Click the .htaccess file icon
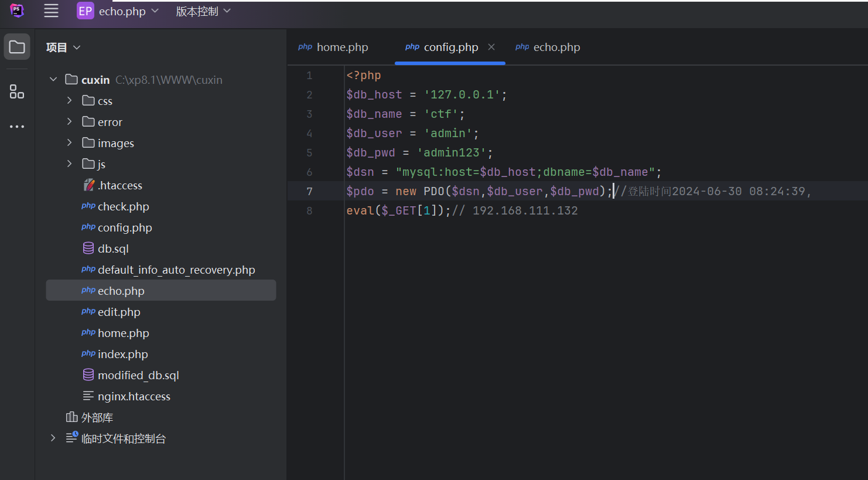This screenshot has height=480, width=868. point(88,185)
